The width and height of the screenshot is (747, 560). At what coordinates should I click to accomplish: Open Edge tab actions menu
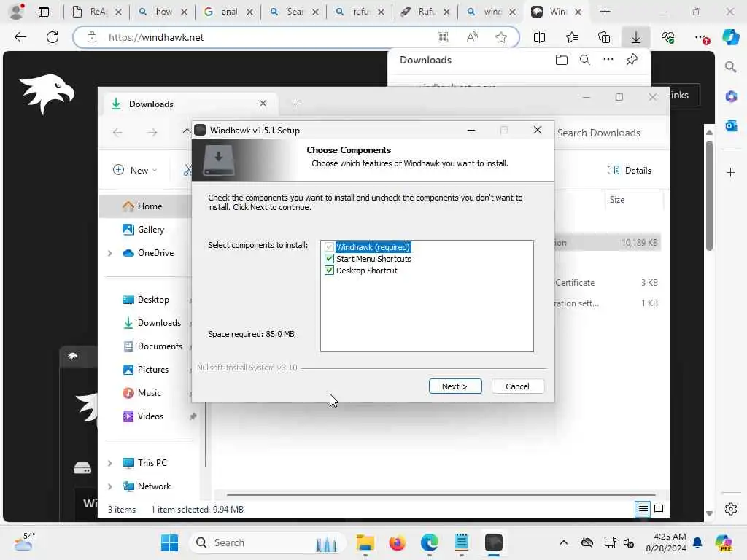(43, 12)
